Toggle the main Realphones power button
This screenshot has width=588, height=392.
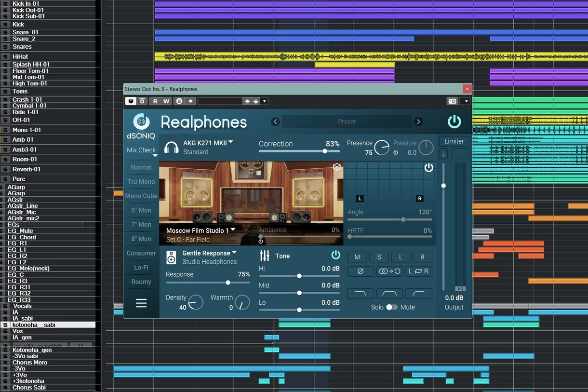(x=454, y=122)
